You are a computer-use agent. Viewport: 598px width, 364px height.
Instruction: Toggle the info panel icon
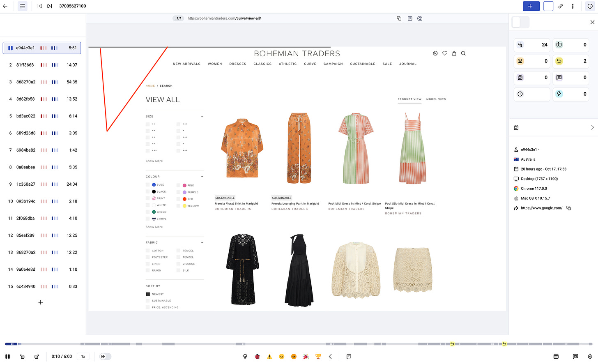tap(590, 6)
